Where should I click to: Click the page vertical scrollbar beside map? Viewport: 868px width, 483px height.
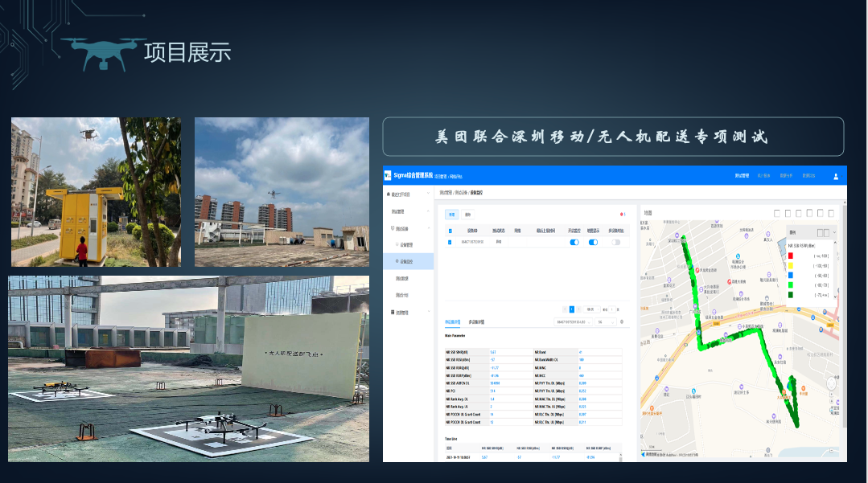(x=844, y=315)
